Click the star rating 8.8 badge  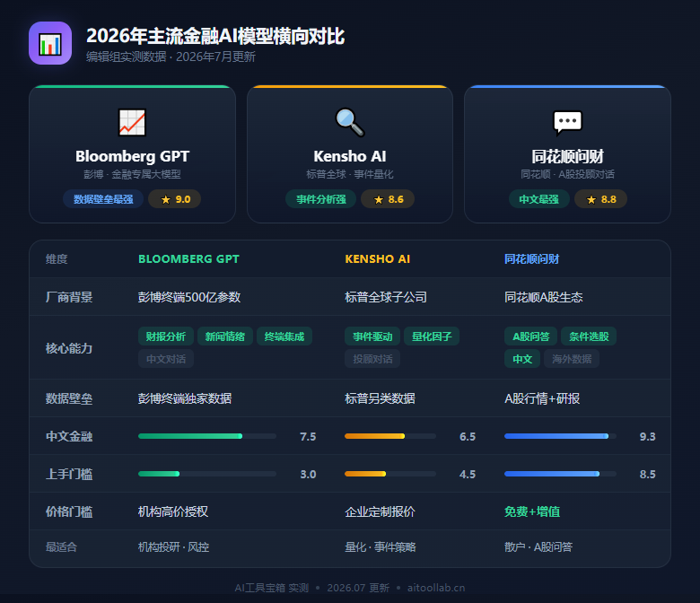pyautogui.click(x=600, y=199)
